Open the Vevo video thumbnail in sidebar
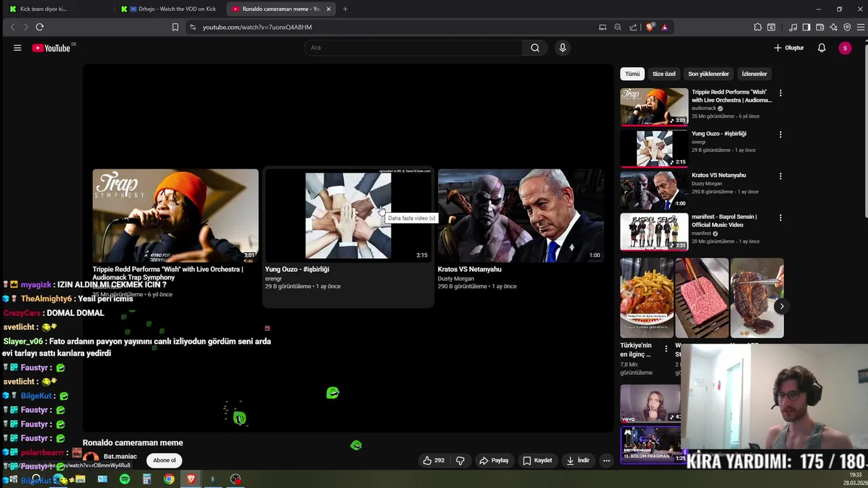This screenshot has height=488, width=868. click(650, 403)
